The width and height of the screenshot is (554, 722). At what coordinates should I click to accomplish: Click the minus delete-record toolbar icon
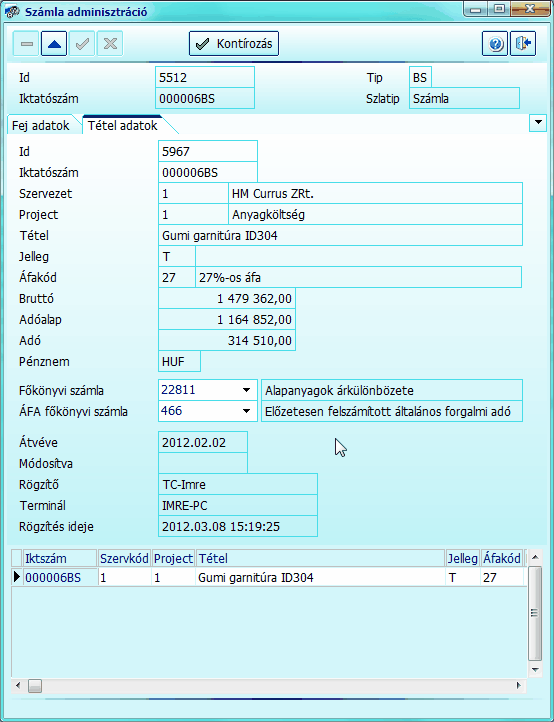coord(26,44)
